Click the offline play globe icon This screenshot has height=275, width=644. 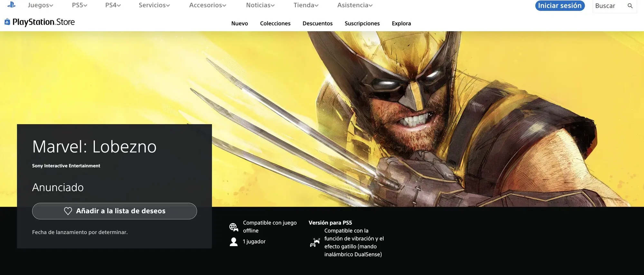click(234, 227)
